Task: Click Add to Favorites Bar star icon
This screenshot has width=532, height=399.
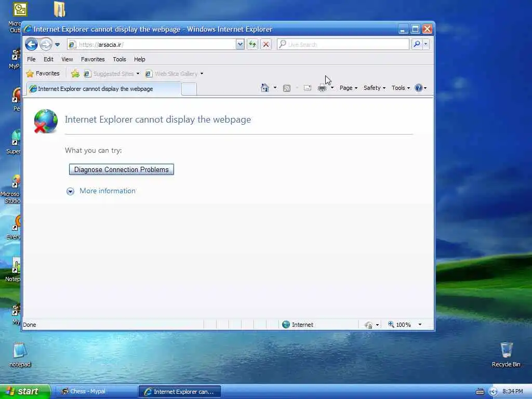Action: (75, 74)
